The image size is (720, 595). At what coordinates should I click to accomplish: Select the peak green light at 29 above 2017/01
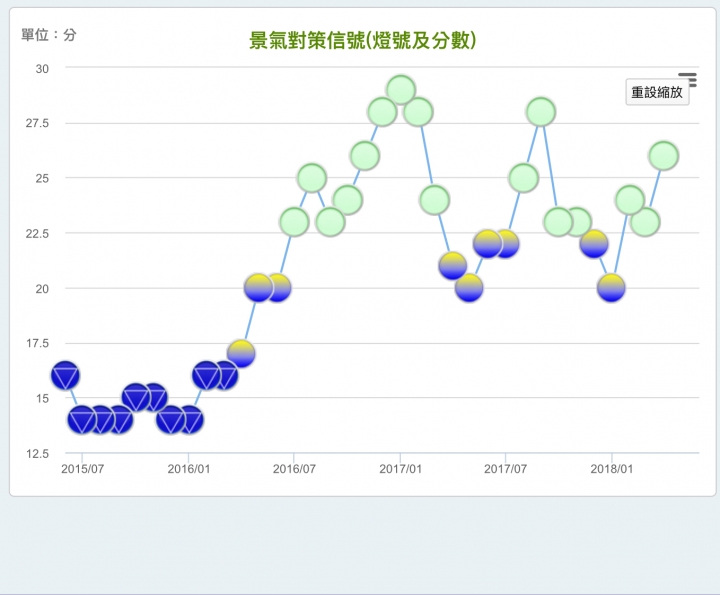[401, 90]
